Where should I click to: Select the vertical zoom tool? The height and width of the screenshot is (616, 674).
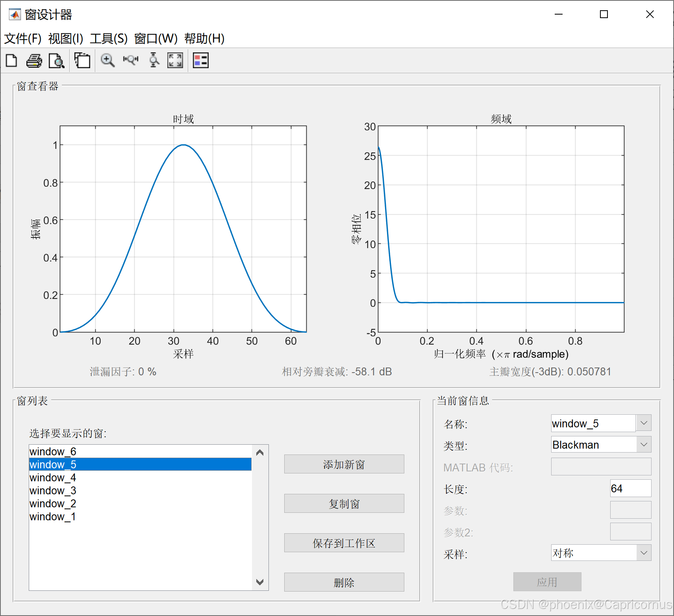[154, 61]
